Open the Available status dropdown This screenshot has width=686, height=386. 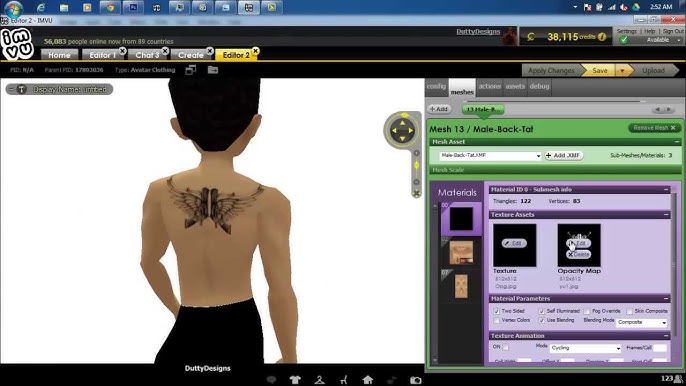[679, 40]
